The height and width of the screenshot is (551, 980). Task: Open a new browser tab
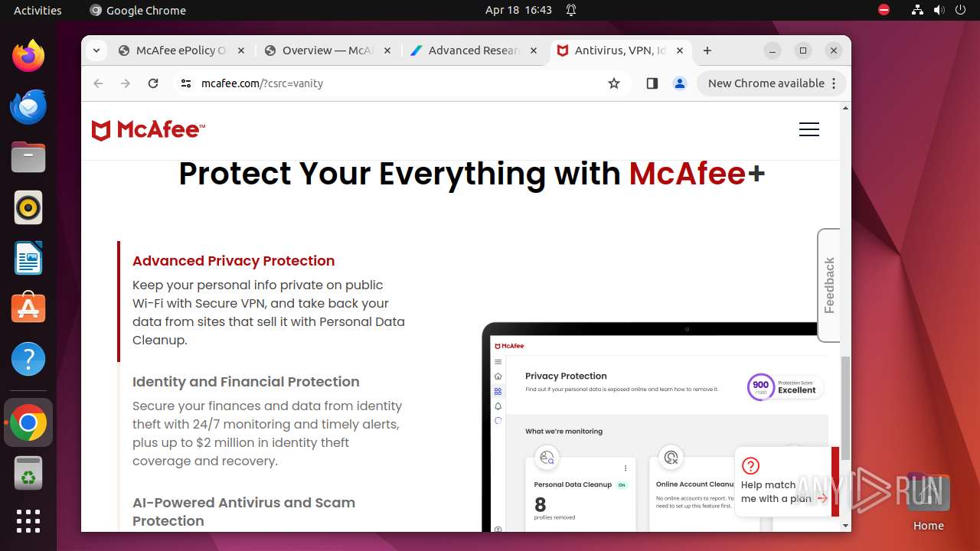pos(707,51)
